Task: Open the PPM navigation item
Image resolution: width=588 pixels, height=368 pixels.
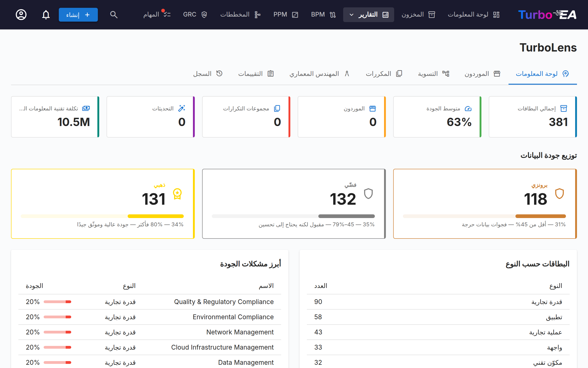Action: pos(286,14)
